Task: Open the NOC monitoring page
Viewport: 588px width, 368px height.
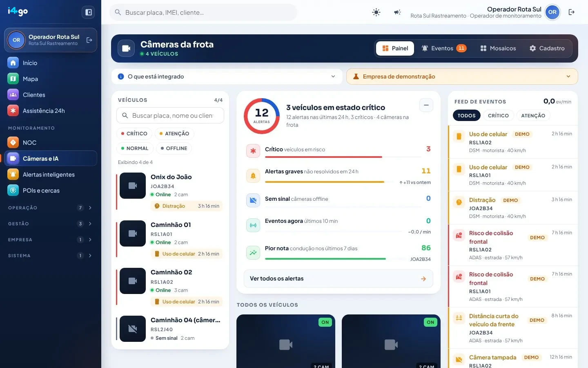Action: (51, 143)
